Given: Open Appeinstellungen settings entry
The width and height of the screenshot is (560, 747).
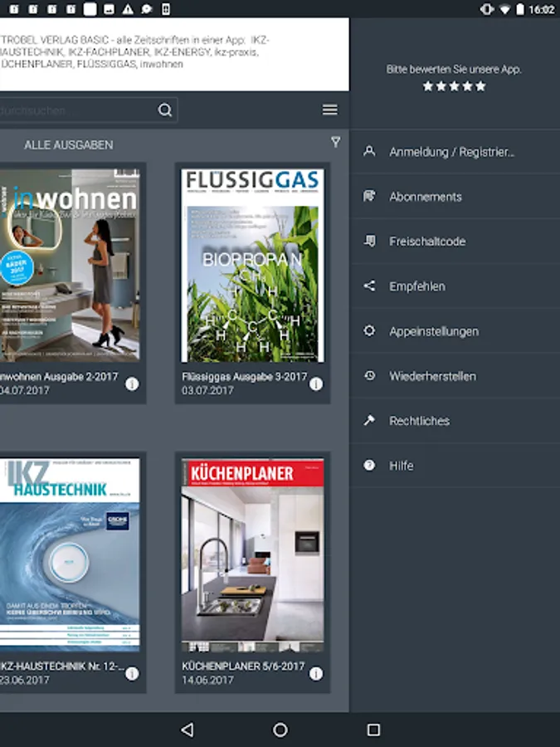Looking at the screenshot, I should click(x=455, y=331).
